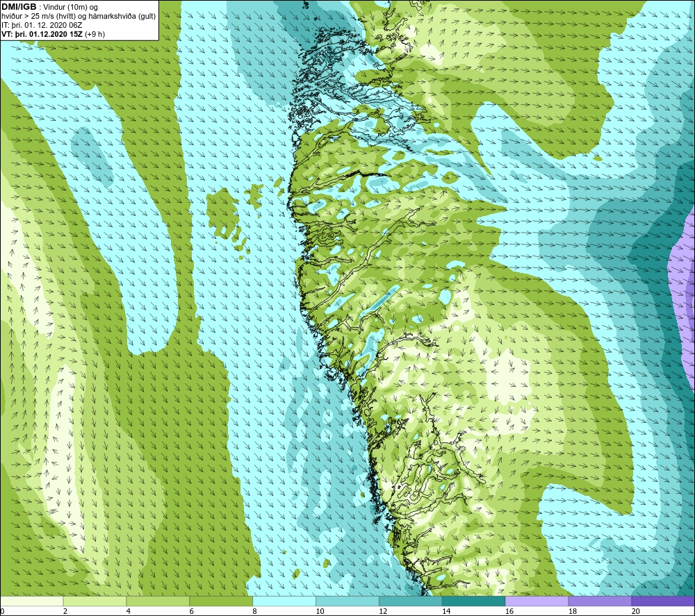
Task: Click the 2–4 m/s light green legend swatch
Action: pos(95,601)
